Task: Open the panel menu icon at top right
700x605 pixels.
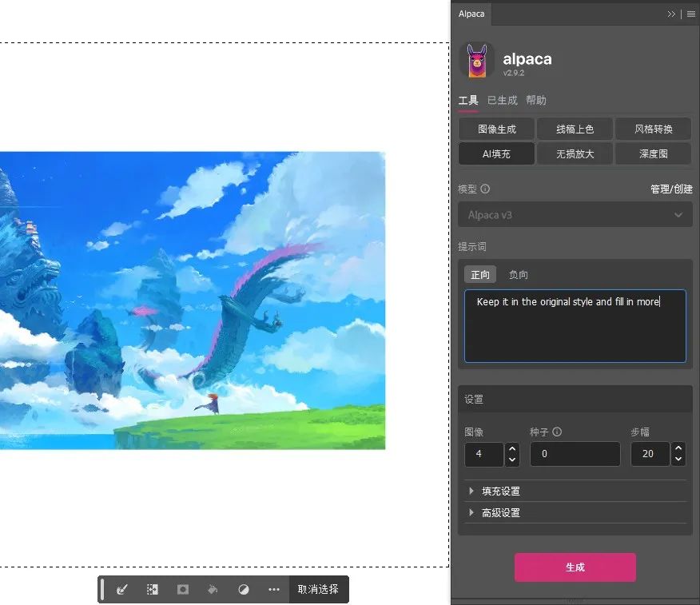Action: pos(692,14)
